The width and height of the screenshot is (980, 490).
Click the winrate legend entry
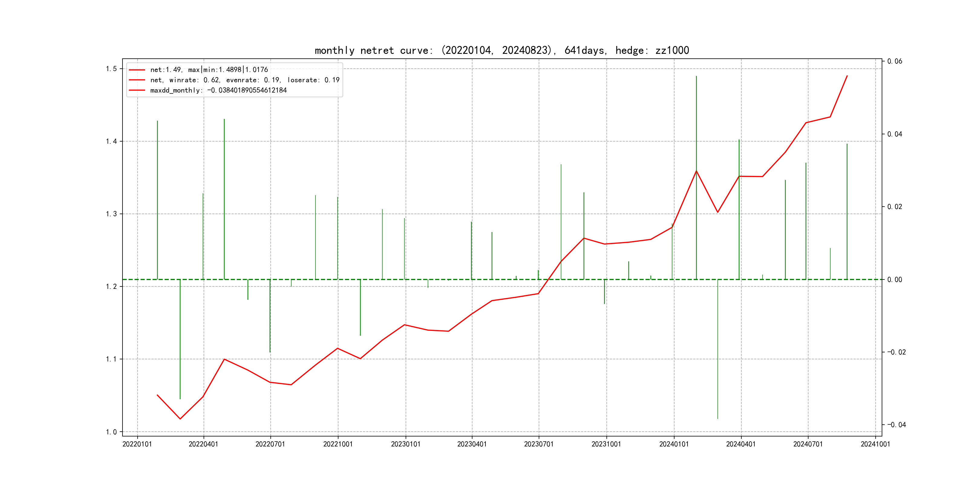pos(245,80)
